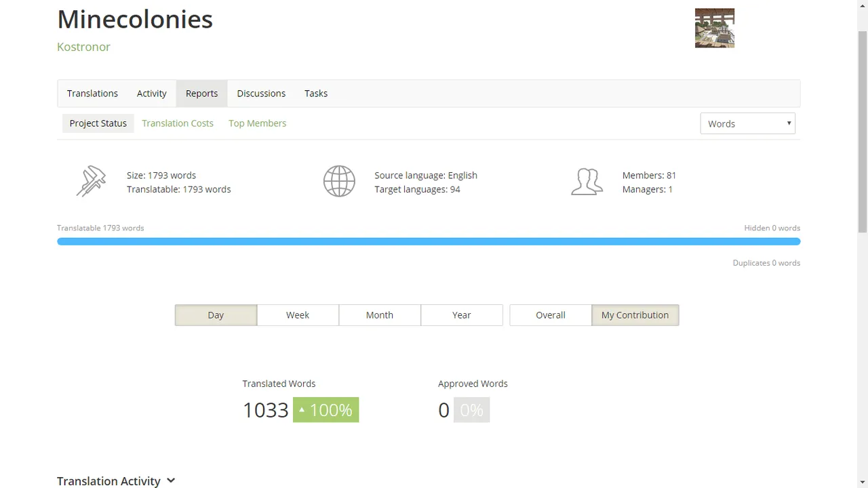Show Overall contribution stats
Image resolution: width=868 pixels, height=488 pixels.
(551, 315)
